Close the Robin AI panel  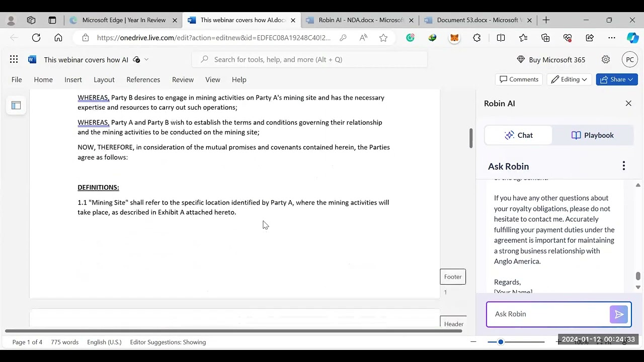628,103
